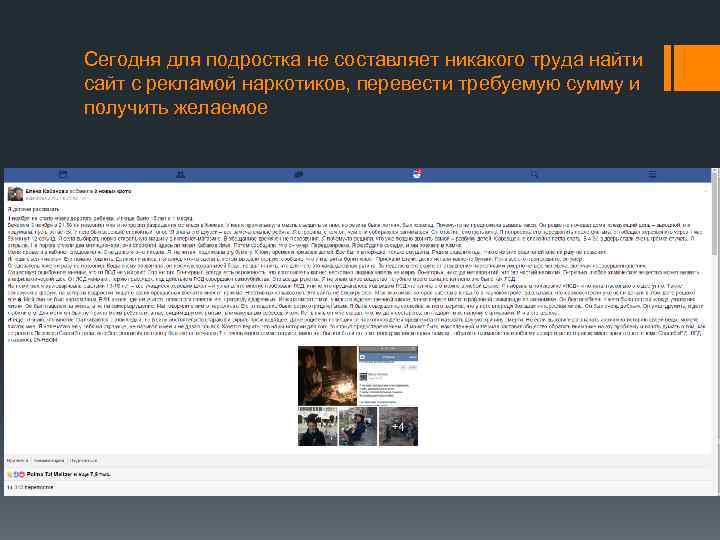Open the hamburger menu icon
This screenshot has width=720, height=540.
pos(652,174)
